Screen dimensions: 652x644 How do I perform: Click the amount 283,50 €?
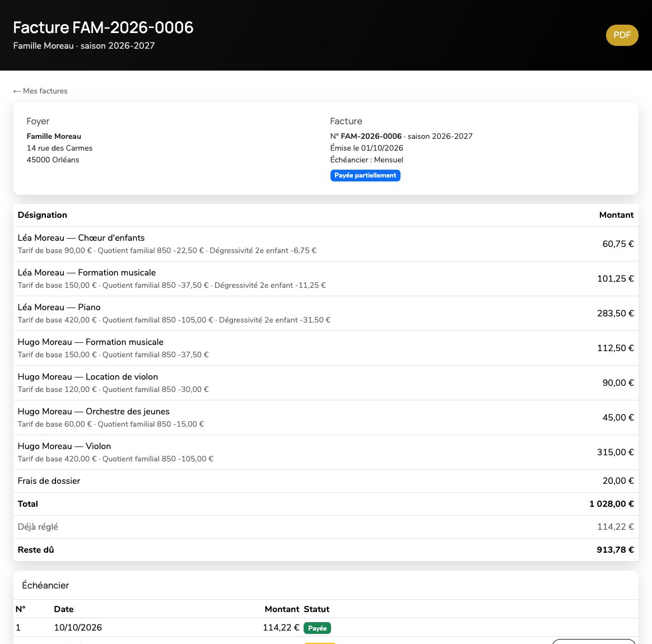coord(616,314)
